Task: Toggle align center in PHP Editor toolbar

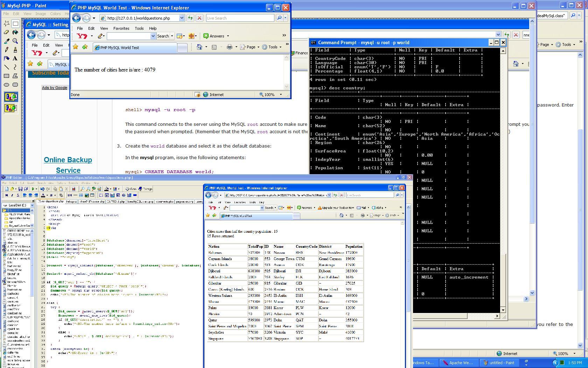Action: tap(30, 195)
